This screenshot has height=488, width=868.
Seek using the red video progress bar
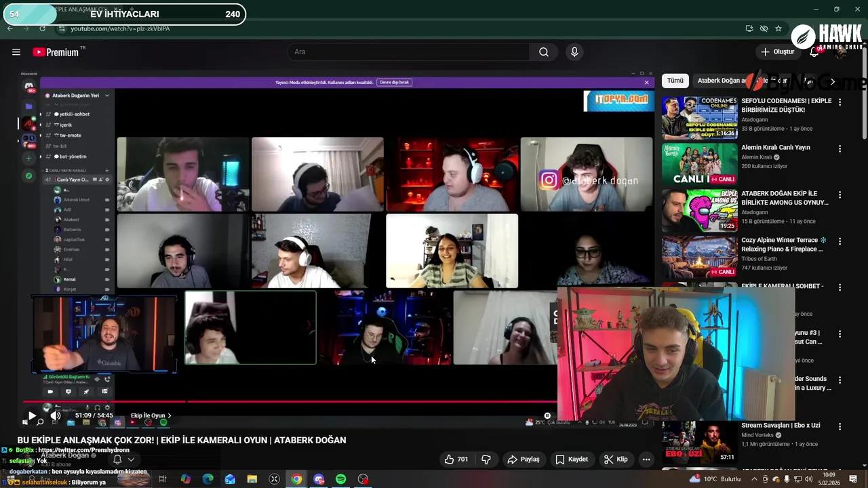290,401
